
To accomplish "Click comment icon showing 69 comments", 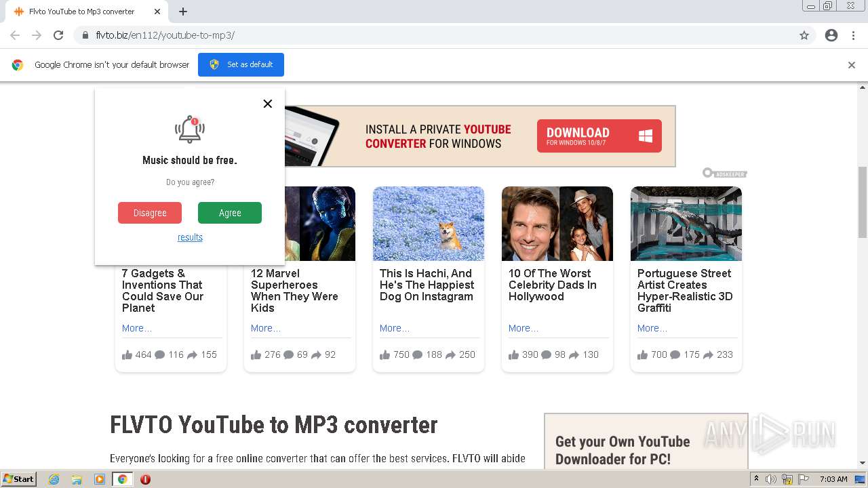I will coord(289,354).
